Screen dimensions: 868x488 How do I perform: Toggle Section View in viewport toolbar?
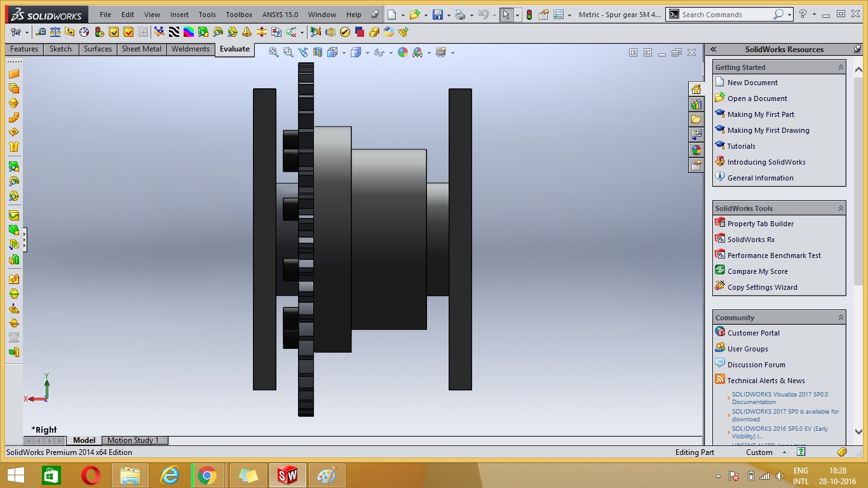pyautogui.click(x=317, y=52)
